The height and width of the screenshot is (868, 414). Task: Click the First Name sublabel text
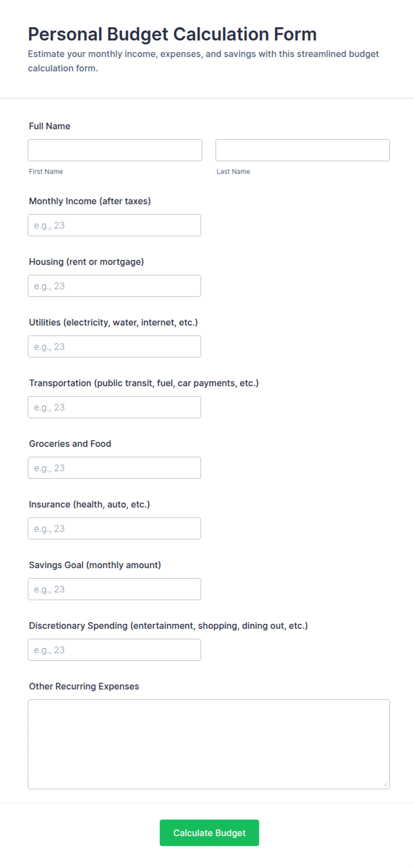pyautogui.click(x=46, y=172)
